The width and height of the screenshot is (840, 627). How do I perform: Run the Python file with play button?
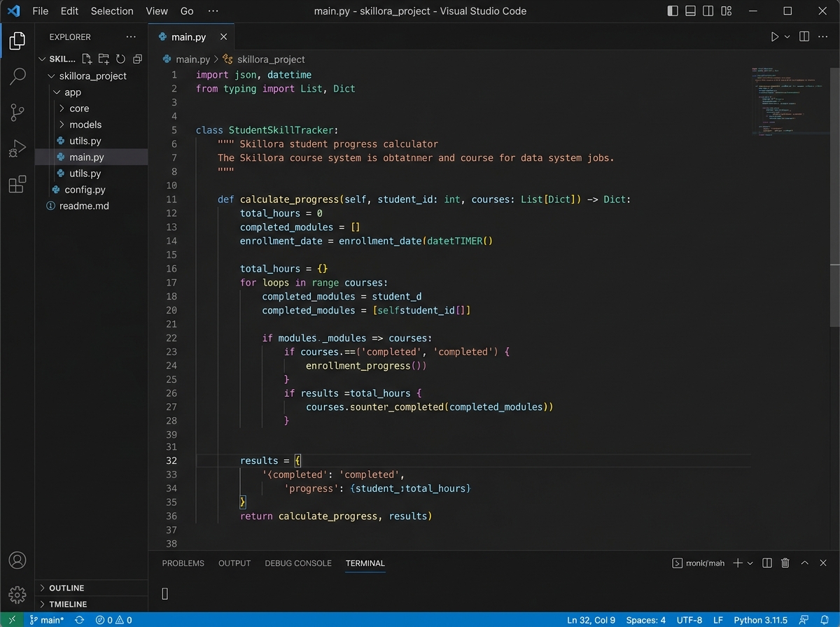(x=775, y=36)
